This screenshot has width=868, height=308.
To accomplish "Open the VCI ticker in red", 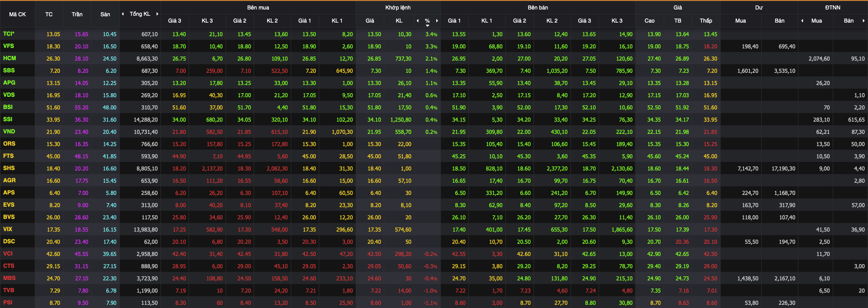I will pyautogui.click(x=8, y=254).
